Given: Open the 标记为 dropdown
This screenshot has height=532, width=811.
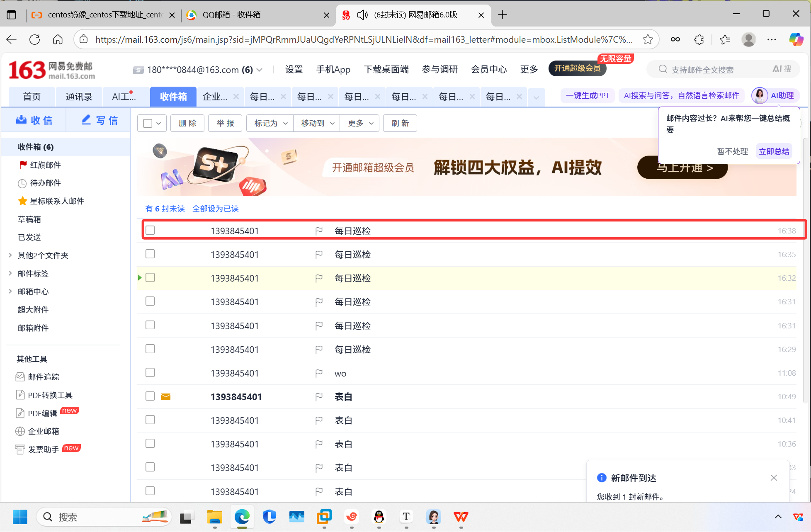Looking at the screenshot, I should pos(270,123).
